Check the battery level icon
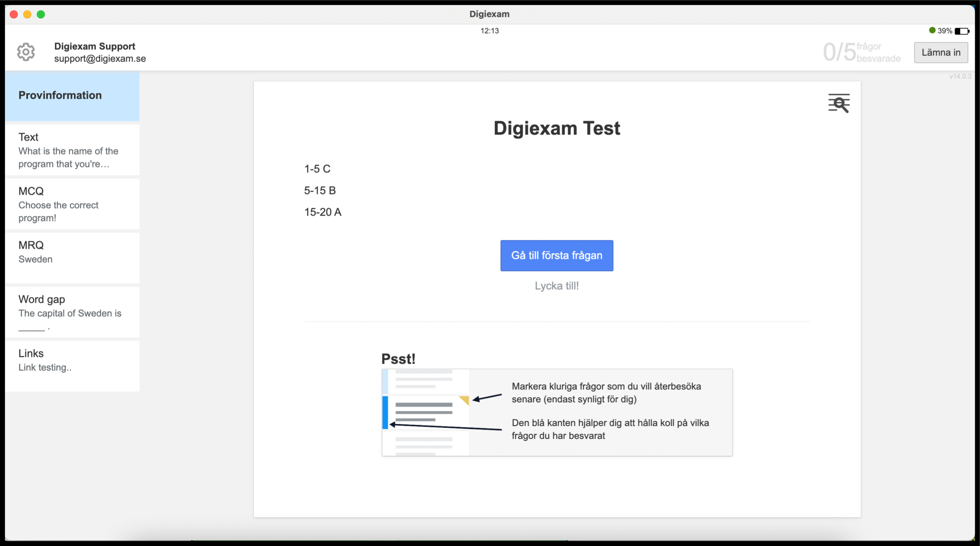Screen dimensions: 980x546 962,31
